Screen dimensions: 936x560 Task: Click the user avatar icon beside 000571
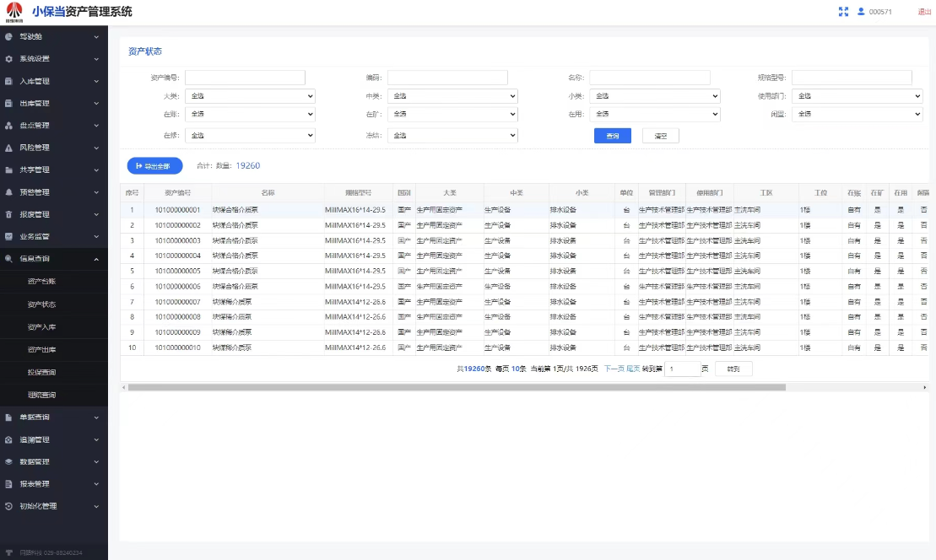click(861, 12)
